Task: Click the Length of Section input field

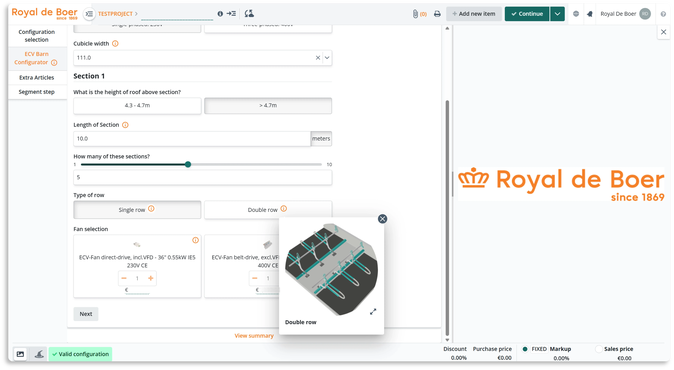Action: (192, 139)
